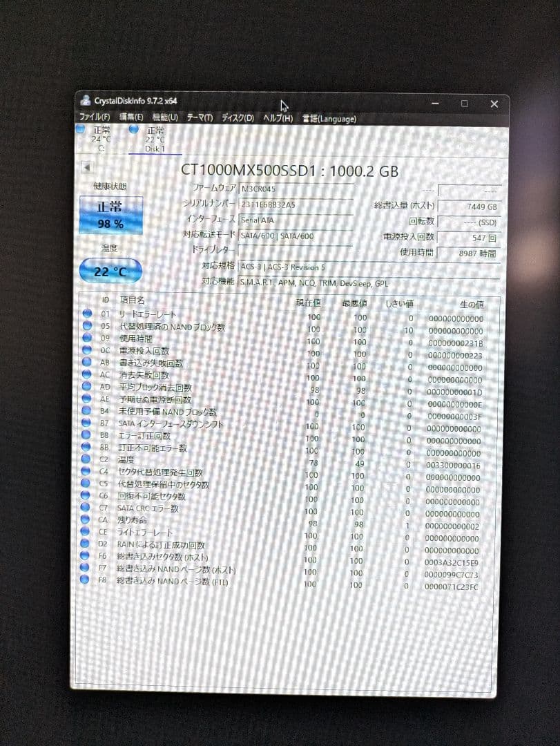The image size is (560, 746).
Task: Click the status icon for row B7
Action: 86,423
